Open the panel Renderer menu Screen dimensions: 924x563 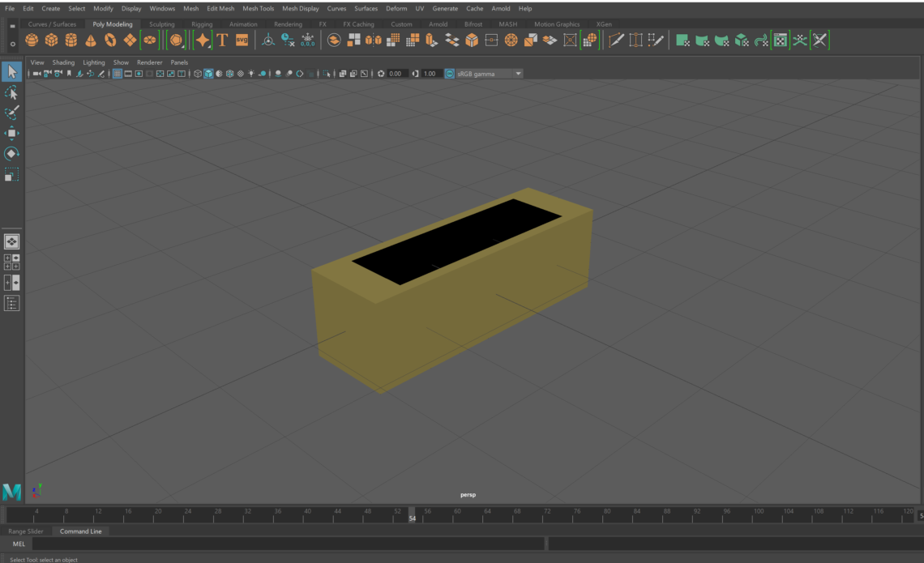(x=150, y=62)
